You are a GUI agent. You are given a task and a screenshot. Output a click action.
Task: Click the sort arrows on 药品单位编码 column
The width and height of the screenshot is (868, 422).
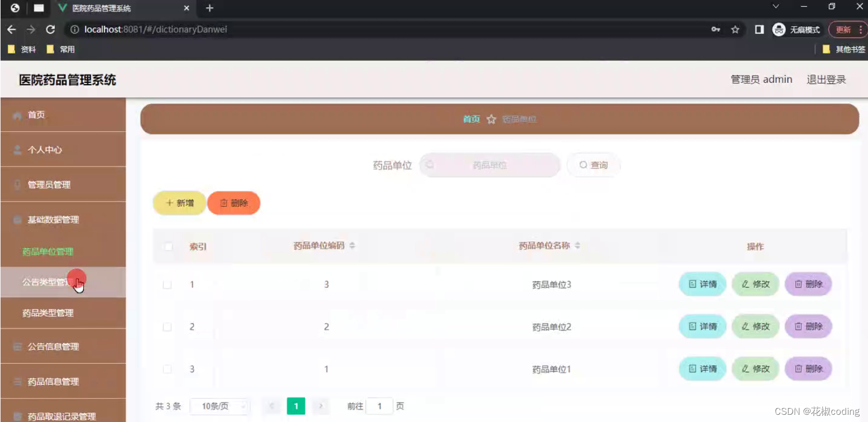point(354,245)
